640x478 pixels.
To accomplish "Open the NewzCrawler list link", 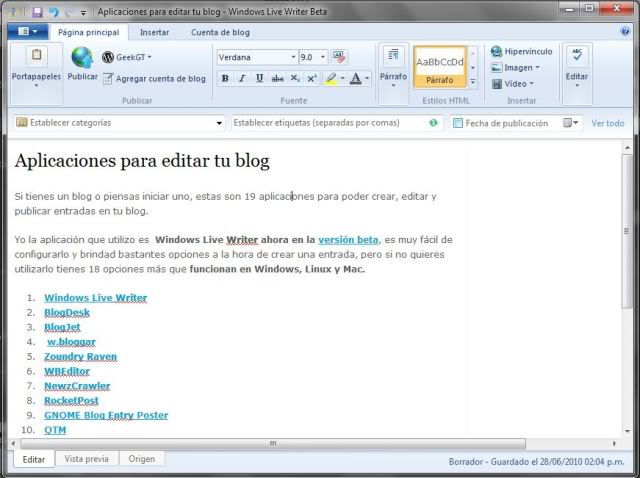I will pyautogui.click(x=77, y=386).
